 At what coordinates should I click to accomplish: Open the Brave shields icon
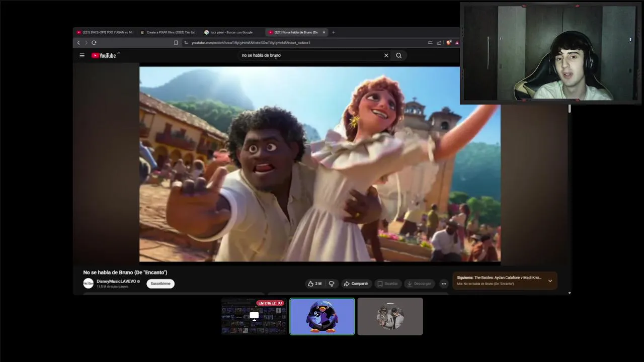(x=448, y=43)
